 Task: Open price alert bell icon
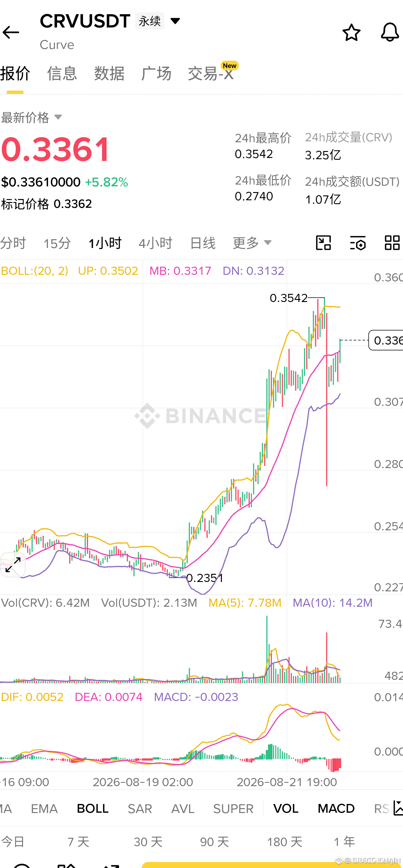[389, 32]
